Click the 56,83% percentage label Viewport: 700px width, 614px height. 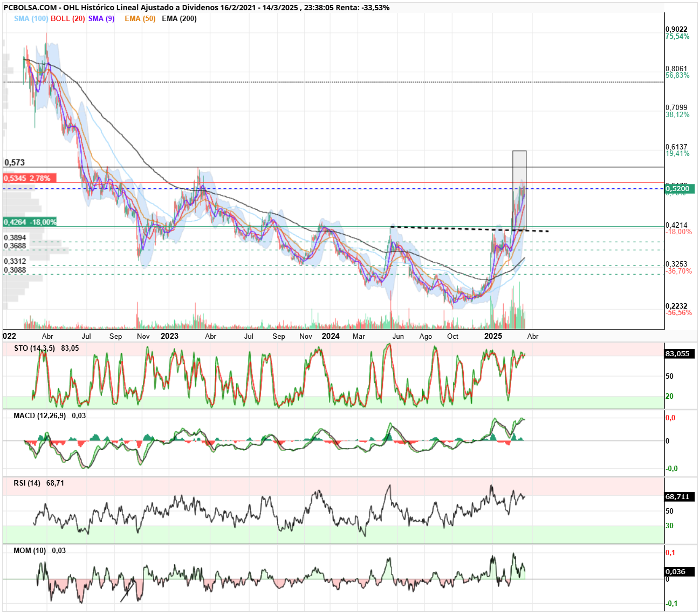tap(677, 75)
